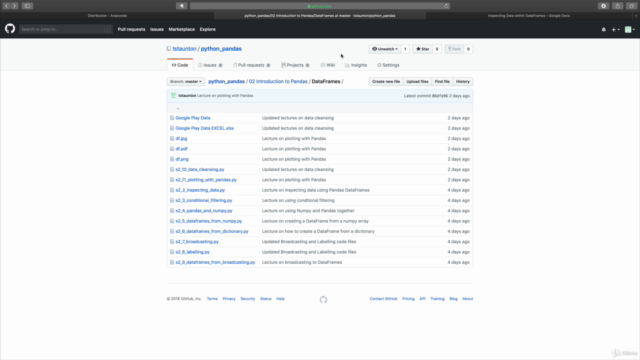Open s2_2_inspecting_data.py file
Viewport: 640px width, 360px height.
click(200, 190)
